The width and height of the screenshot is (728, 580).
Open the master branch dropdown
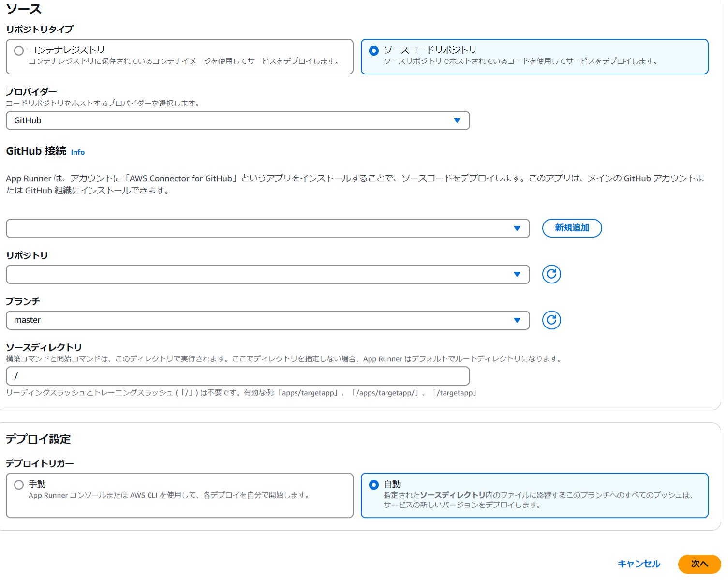[x=268, y=320]
